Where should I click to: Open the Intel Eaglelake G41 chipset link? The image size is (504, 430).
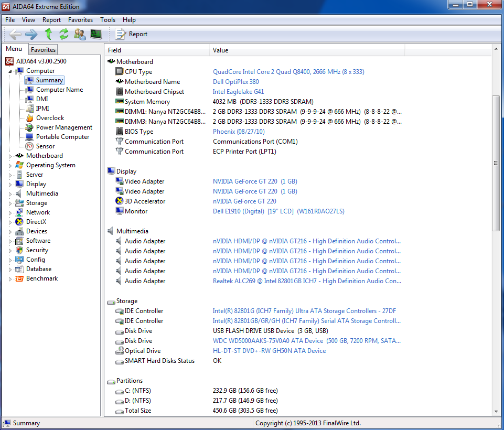[x=238, y=92]
